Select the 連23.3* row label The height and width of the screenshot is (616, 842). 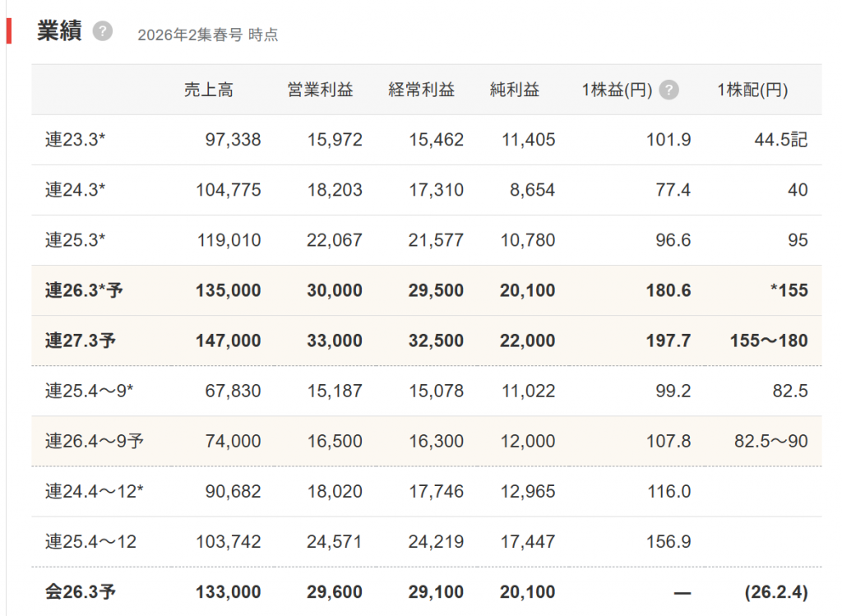76,141
